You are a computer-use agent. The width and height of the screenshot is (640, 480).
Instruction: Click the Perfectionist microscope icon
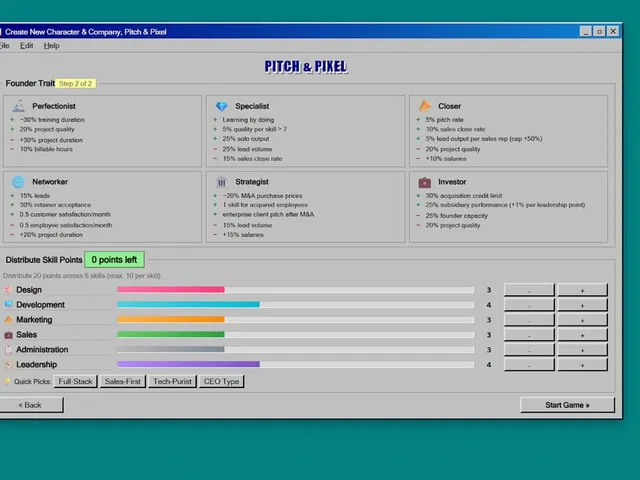pyautogui.click(x=18, y=106)
